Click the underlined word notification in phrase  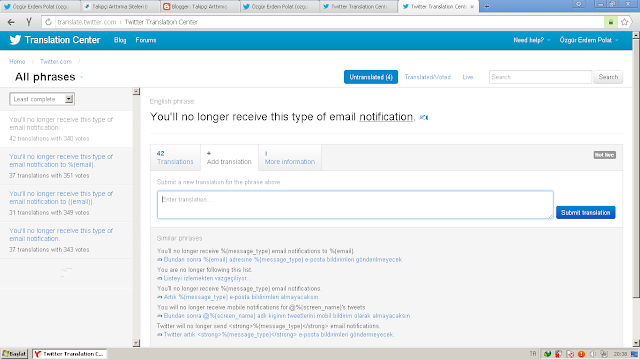(x=386, y=117)
